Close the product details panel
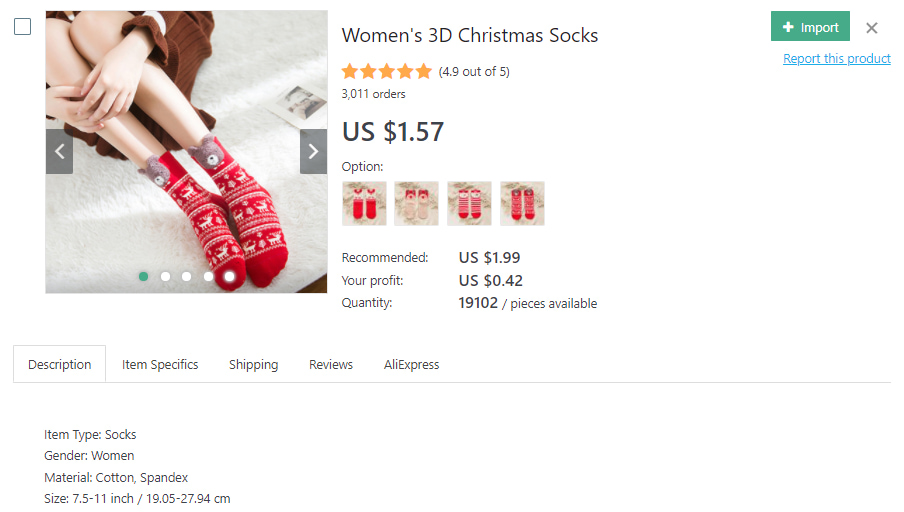Screen dimensions: 904x512 [x=872, y=28]
